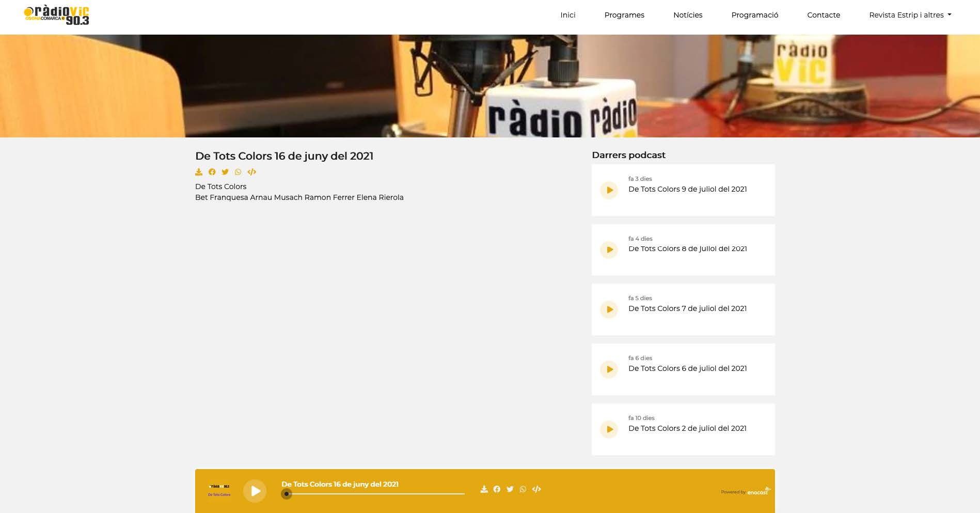Share episode on Twitter below the title
980x513 pixels.
tap(225, 172)
